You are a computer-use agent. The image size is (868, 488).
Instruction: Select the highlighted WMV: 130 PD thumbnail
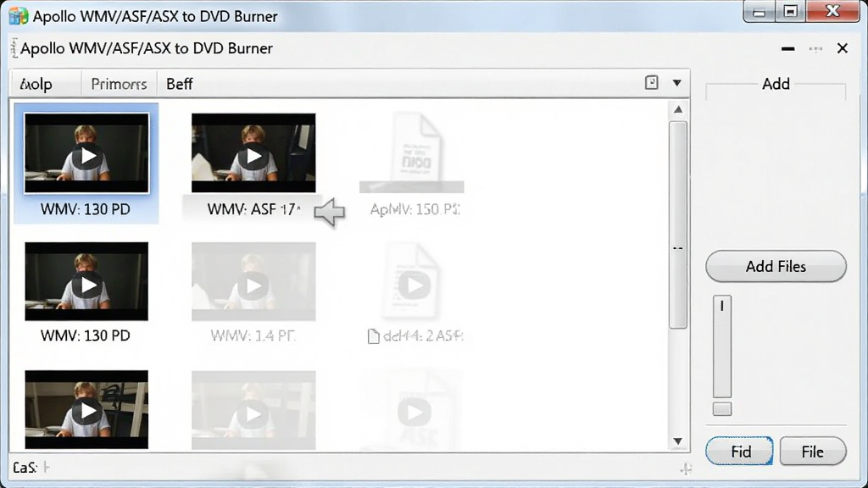(x=86, y=153)
